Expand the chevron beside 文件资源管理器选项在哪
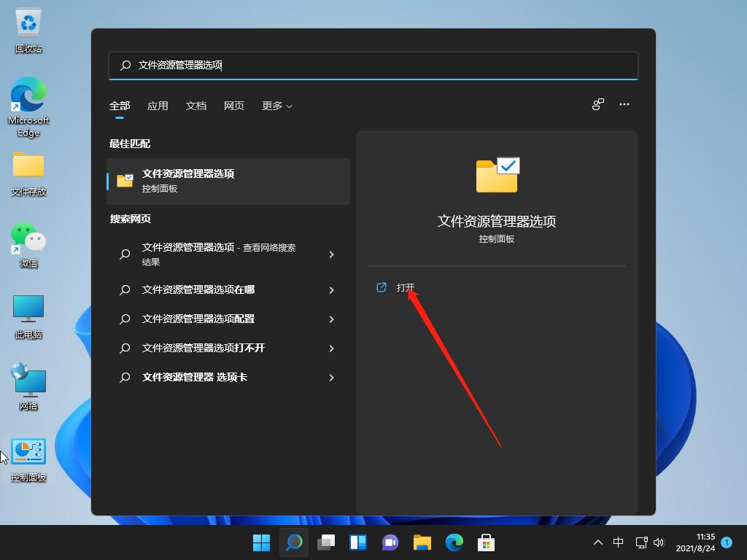The width and height of the screenshot is (747, 560). (x=332, y=290)
